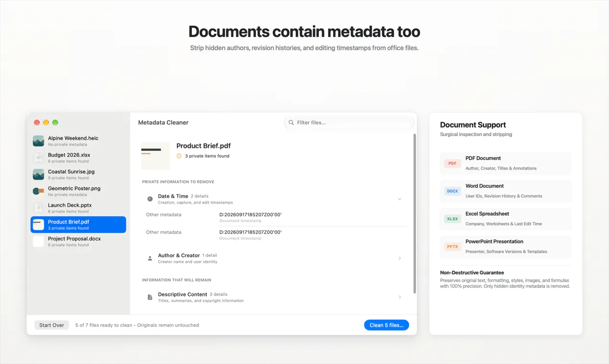Open the Word Document support card
609x364 pixels.
click(506, 191)
